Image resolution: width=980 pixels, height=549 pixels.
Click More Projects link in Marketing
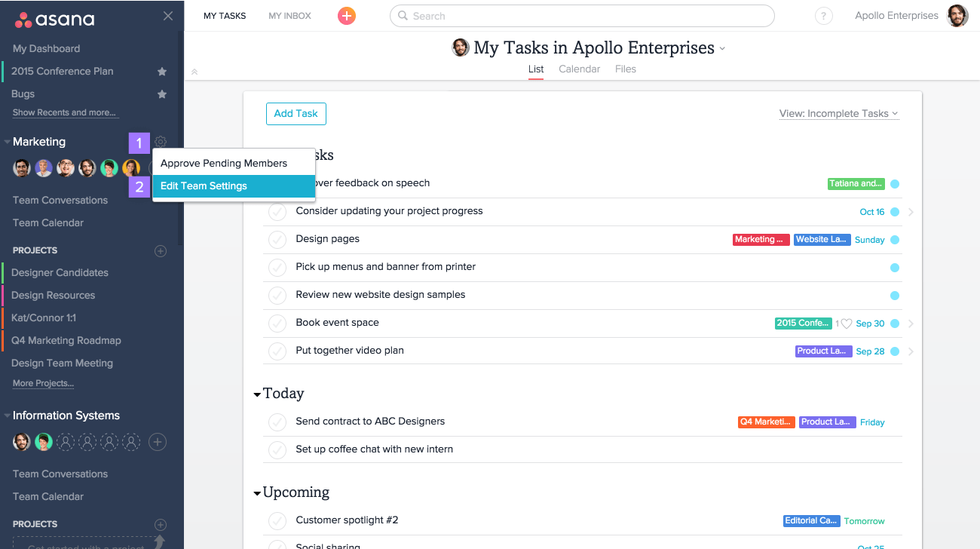[x=43, y=384]
